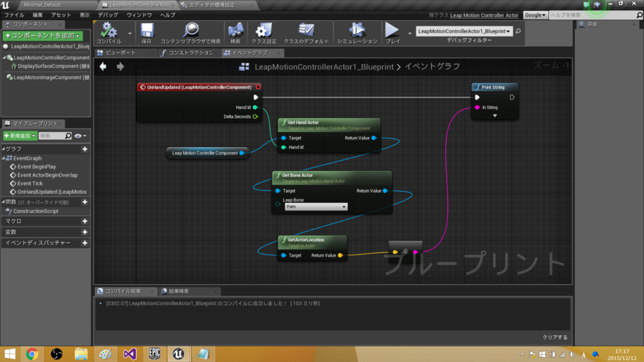Open the Leap Bone Palm dropdown
Screen dimensions: 644x362
316,207
